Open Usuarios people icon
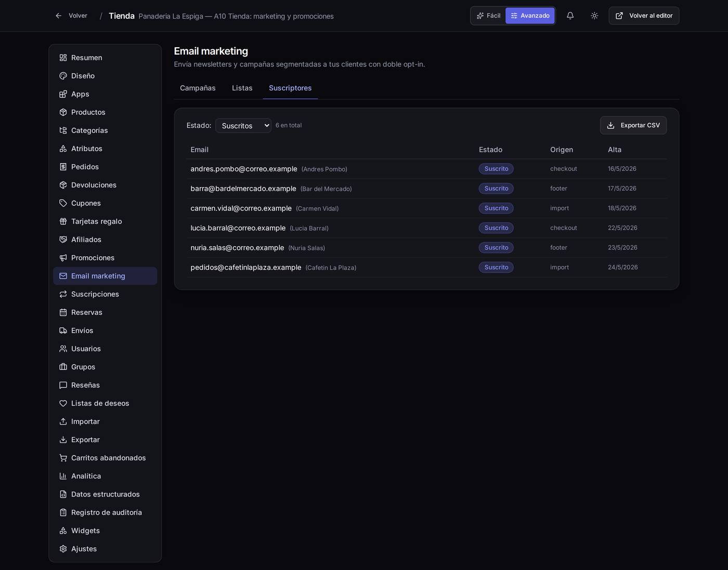This screenshot has width=728, height=570. 63,349
